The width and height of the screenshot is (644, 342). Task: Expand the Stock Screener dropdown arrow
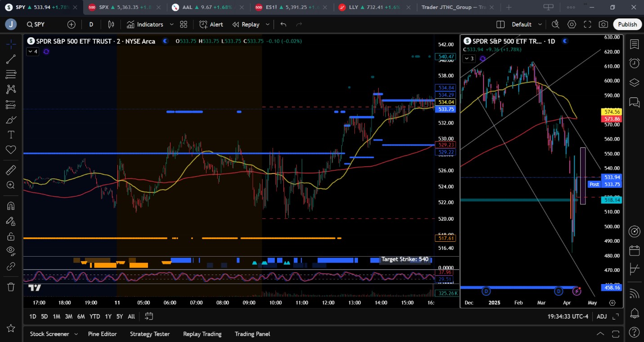76,334
